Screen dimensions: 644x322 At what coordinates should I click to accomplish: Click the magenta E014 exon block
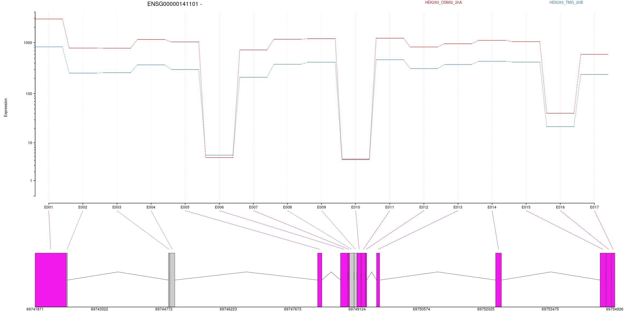tap(498, 280)
